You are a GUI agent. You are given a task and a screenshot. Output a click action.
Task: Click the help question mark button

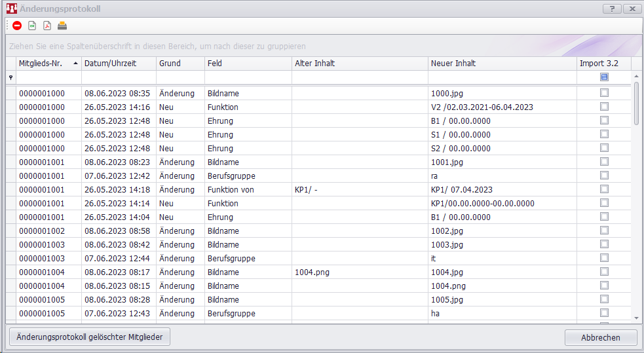click(611, 9)
